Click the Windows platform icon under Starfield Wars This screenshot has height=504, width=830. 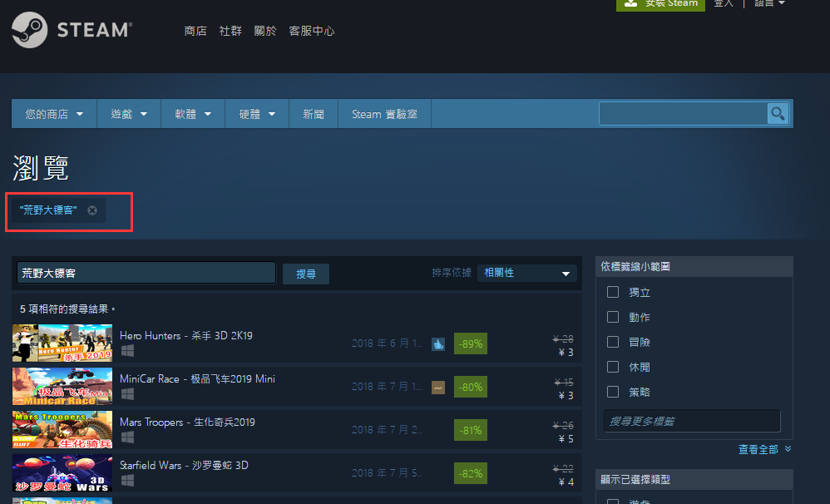point(127,480)
